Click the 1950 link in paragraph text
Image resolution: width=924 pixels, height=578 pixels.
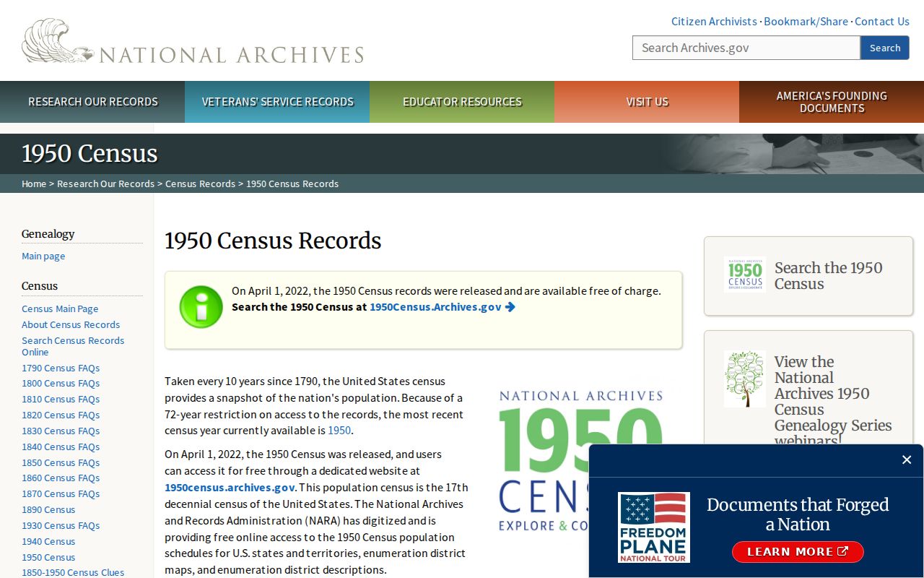339,431
